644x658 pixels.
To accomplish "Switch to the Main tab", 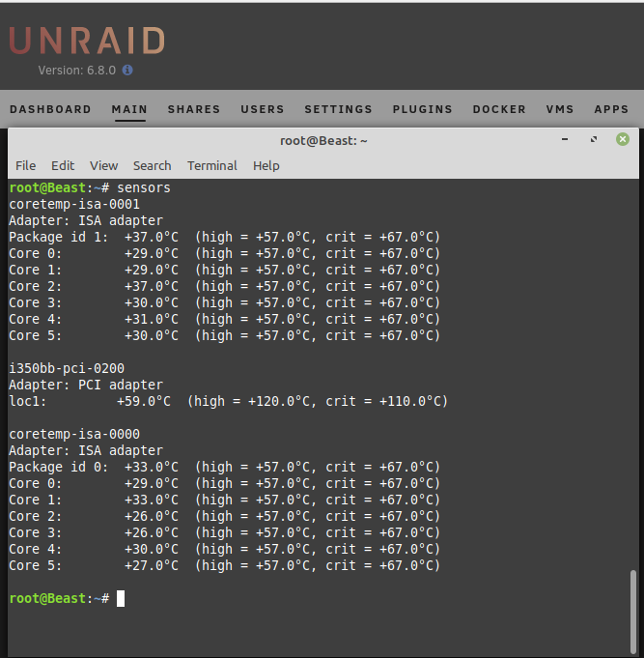I will (x=129, y=109).
